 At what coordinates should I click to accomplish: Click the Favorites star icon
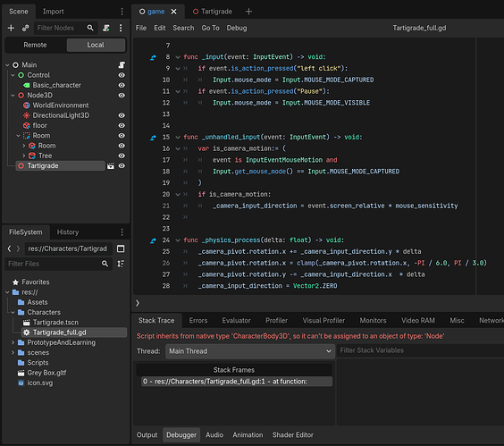tap(15, 282)
